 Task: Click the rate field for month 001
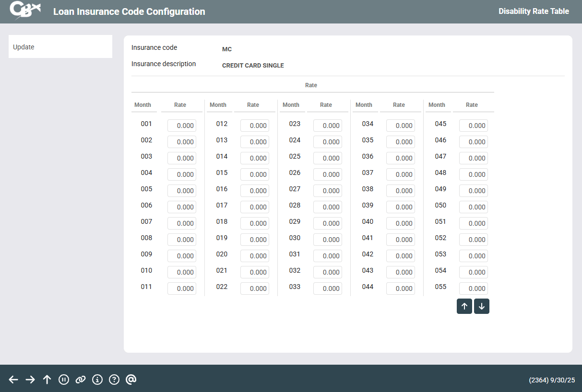tap(182, 126)
